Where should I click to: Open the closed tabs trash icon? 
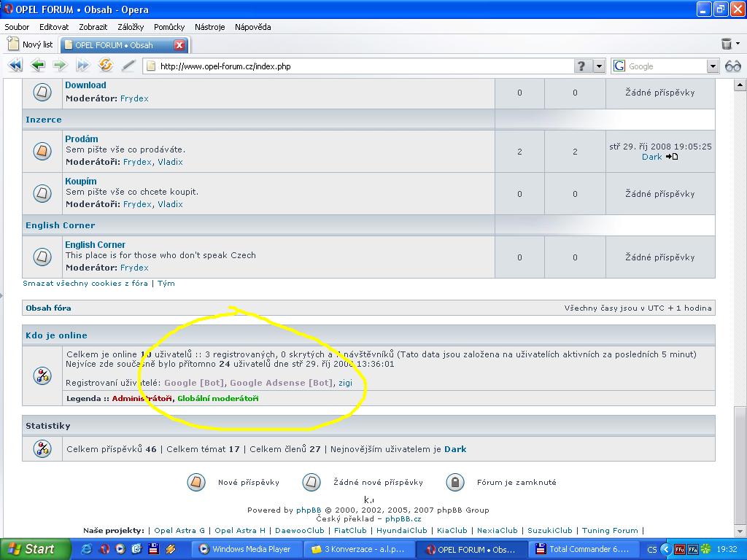(727, 44)
